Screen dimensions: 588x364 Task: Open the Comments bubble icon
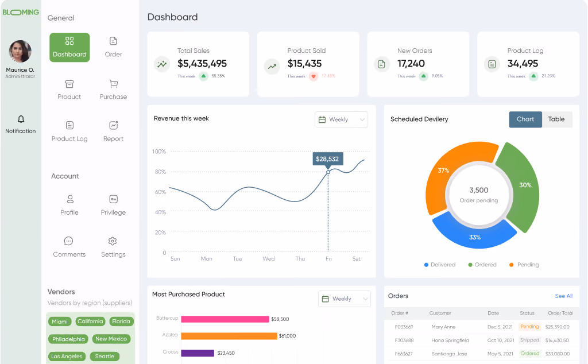[x=69, y=241]
